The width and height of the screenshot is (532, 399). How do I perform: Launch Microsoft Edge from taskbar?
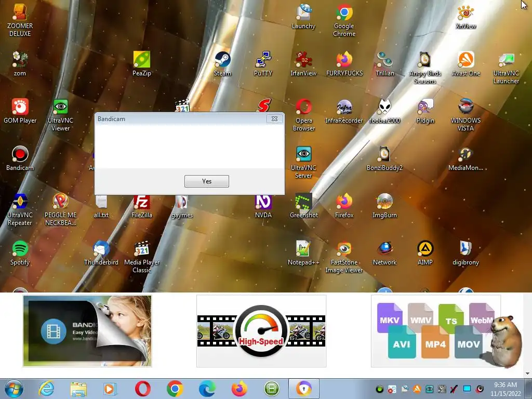pos(207,389)
